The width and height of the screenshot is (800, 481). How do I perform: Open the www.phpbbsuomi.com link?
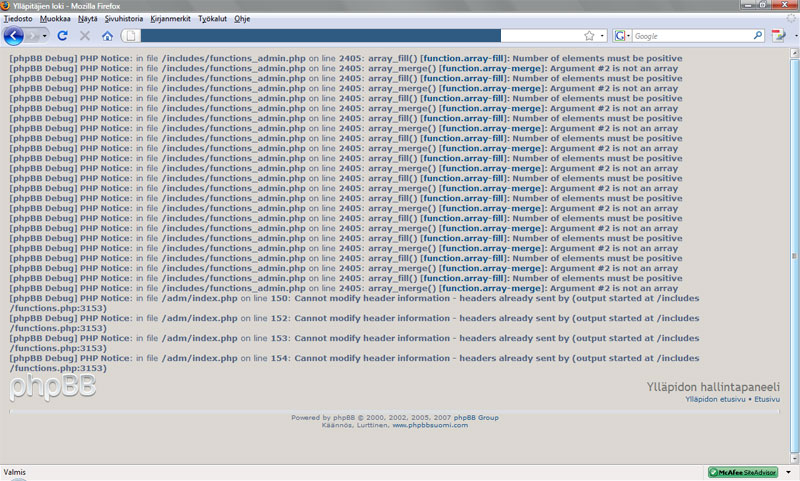click(430, 425)
